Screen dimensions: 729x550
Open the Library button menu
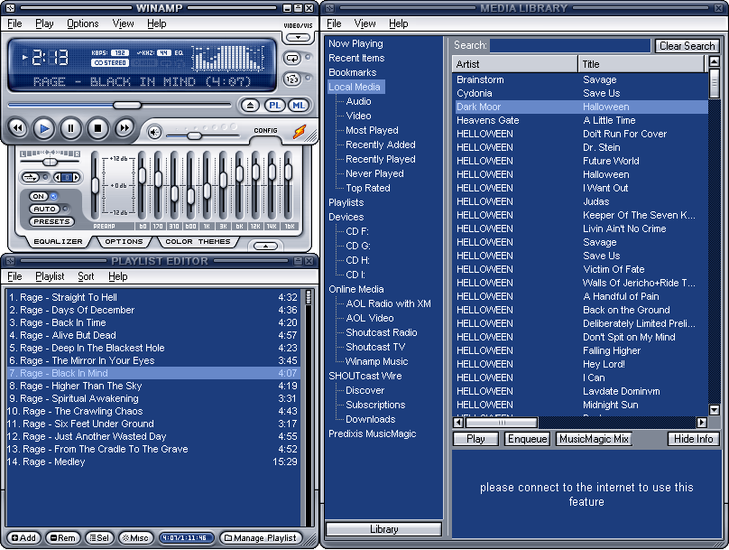pos(384,529)
